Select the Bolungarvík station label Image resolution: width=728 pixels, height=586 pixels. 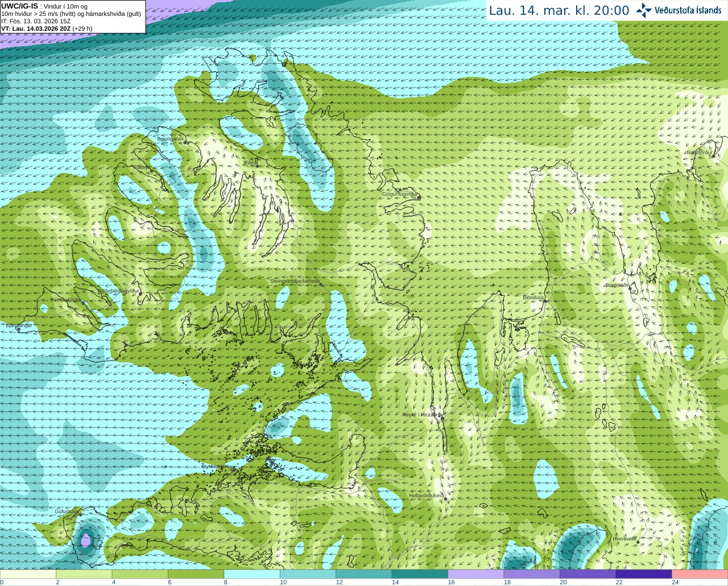(x=171, y=138)
